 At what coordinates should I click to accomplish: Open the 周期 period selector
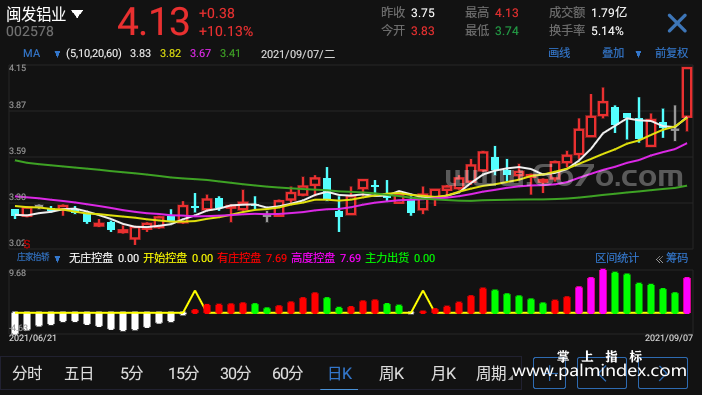coord(494,373)
